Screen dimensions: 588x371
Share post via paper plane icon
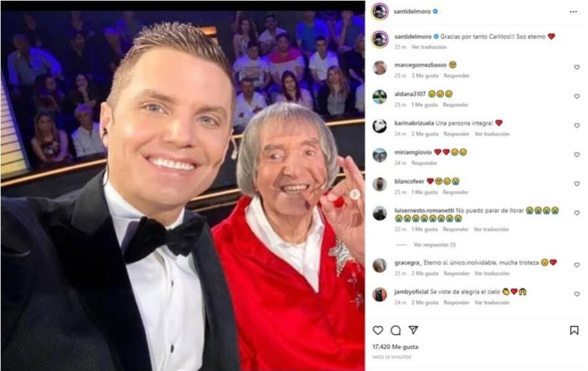tap(413, 330)
